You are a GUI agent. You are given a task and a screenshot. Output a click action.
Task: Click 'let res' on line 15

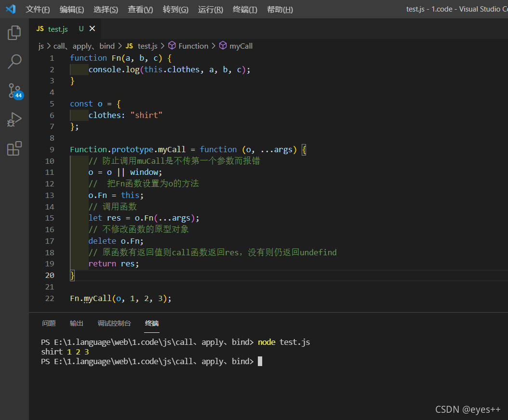point(105,218)
